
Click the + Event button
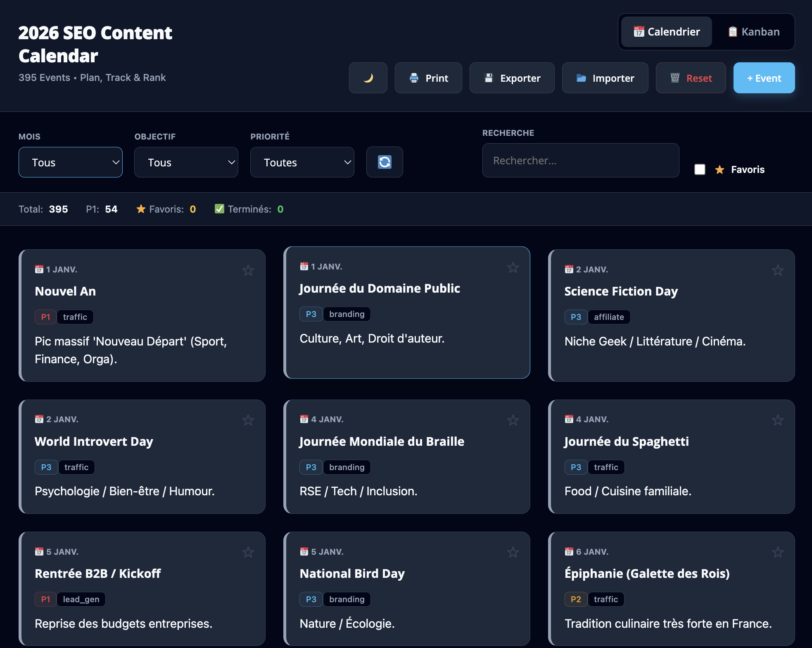click(764, 78)
